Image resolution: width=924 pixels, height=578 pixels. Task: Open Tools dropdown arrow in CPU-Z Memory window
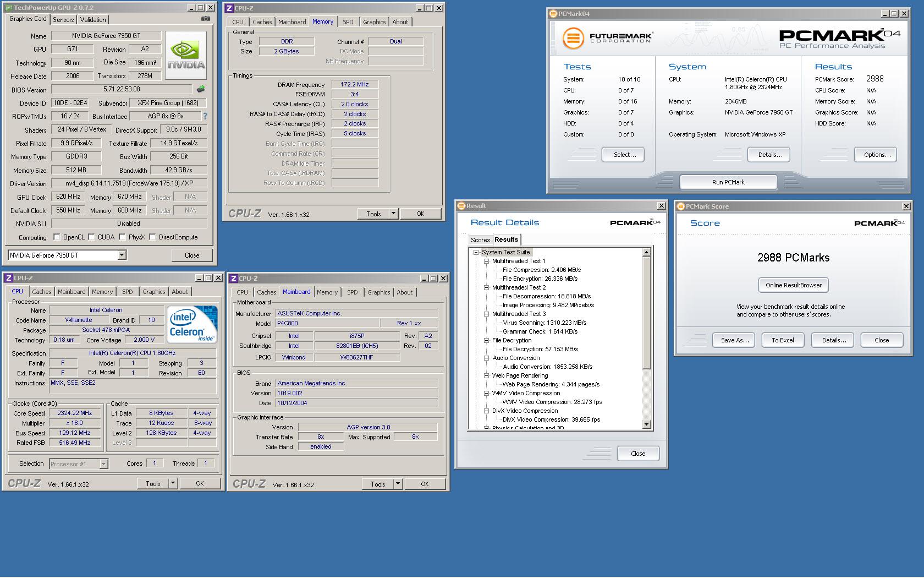(393, 214)
